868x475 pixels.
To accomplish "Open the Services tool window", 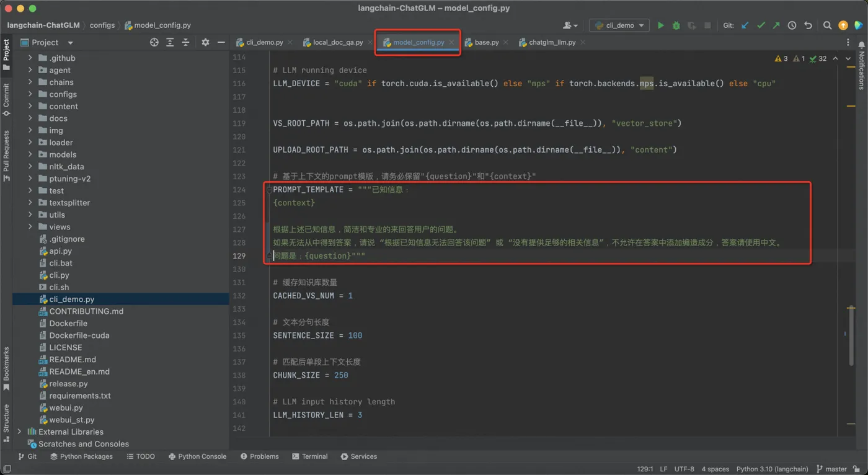I will click(358, 456).
